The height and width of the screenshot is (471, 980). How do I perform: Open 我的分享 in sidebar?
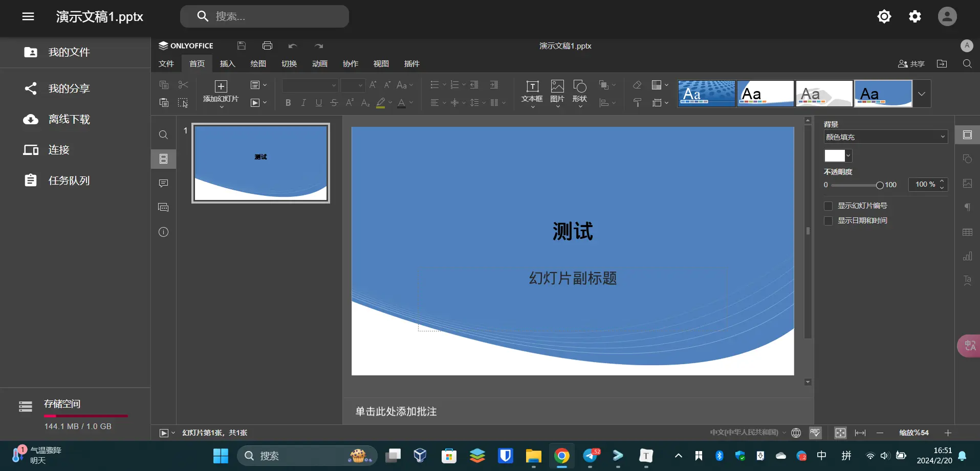coord(75,88)
